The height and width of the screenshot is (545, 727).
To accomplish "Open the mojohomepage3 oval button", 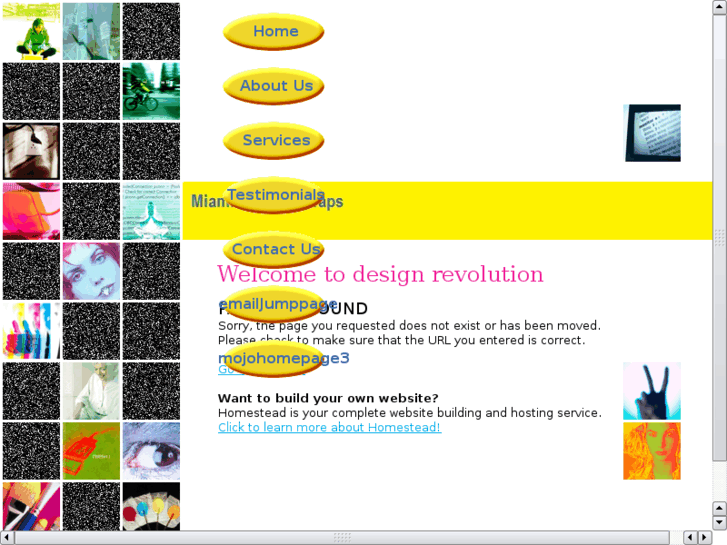I will tap(274, 359).
